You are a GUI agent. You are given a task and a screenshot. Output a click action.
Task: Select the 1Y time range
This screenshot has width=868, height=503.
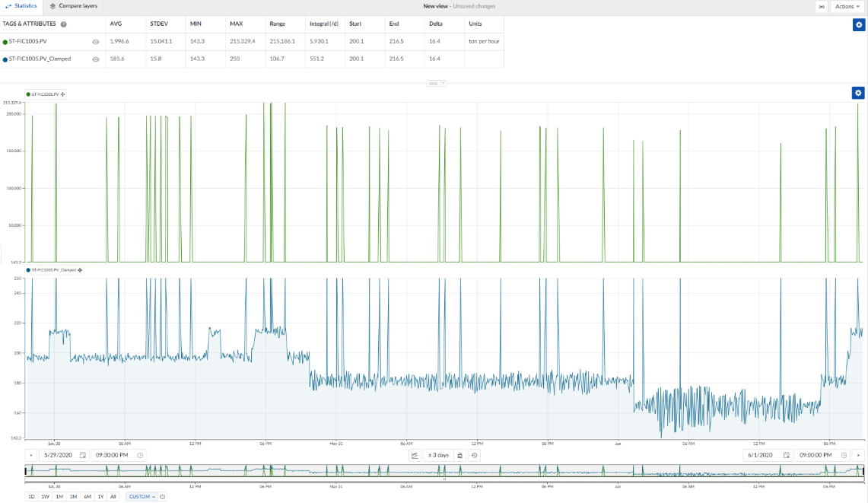click(x=100, y=497)
